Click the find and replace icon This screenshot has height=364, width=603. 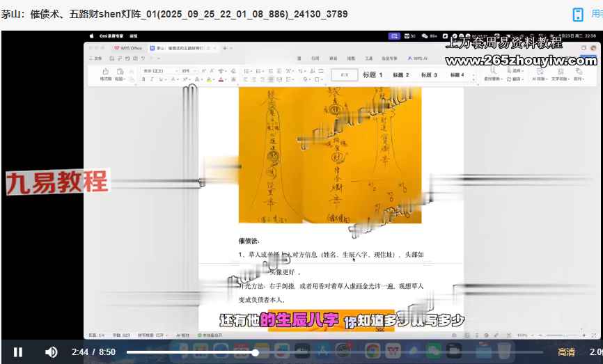coord(493,71)
